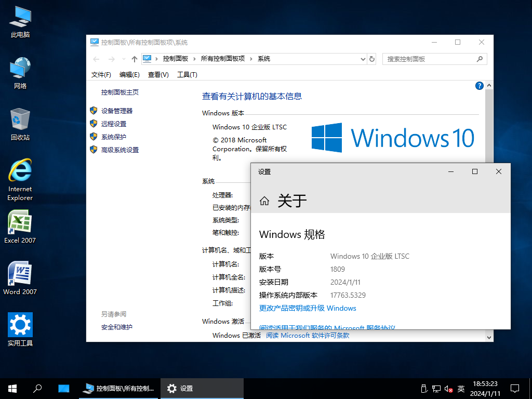
Task: Maximize the Control Panel system window
Action: (x=458, y=42)
